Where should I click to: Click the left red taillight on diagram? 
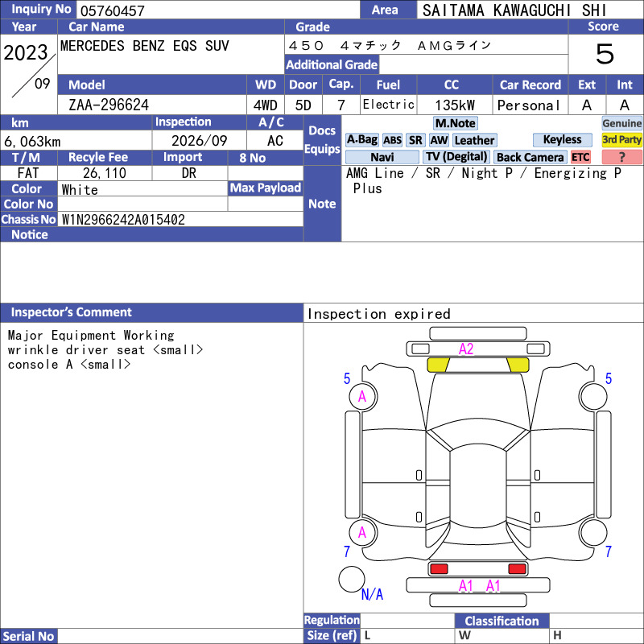pyautogui.click(x=439, y=569)
